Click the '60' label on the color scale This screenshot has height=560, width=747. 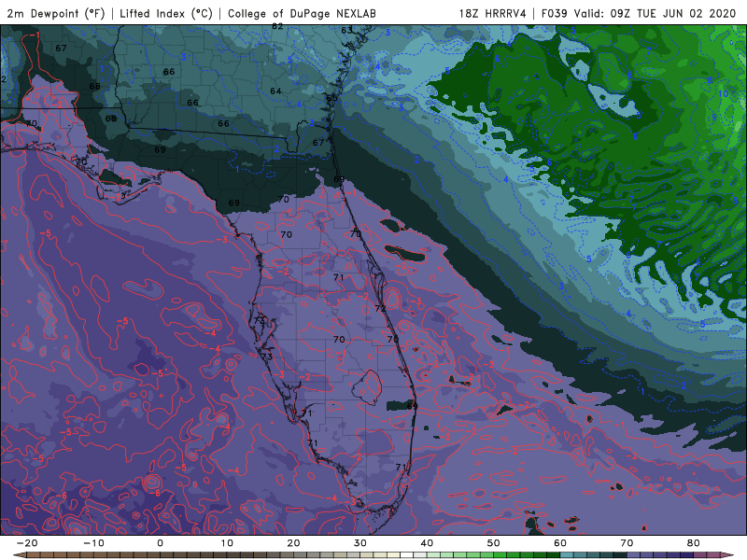tap(560, 543)
